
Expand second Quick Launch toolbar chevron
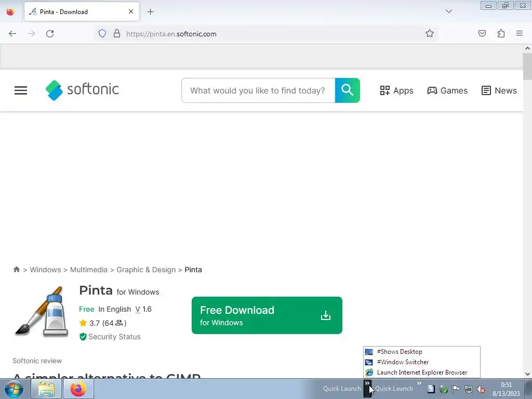click(x=419, y=383)
